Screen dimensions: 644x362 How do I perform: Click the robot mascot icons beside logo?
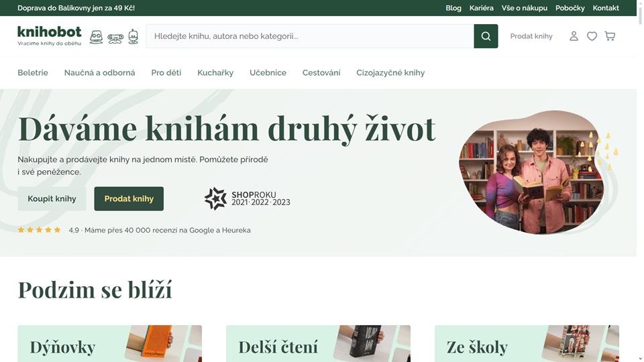click(114, 37)
